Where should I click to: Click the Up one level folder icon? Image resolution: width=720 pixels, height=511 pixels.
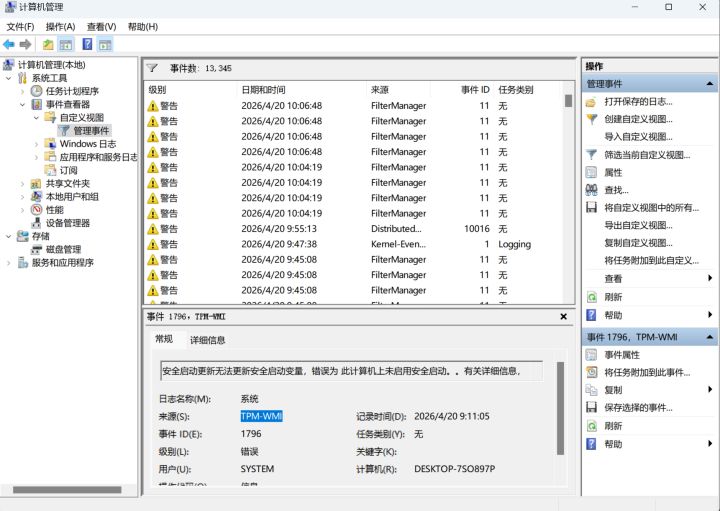(x=48, y=45)
